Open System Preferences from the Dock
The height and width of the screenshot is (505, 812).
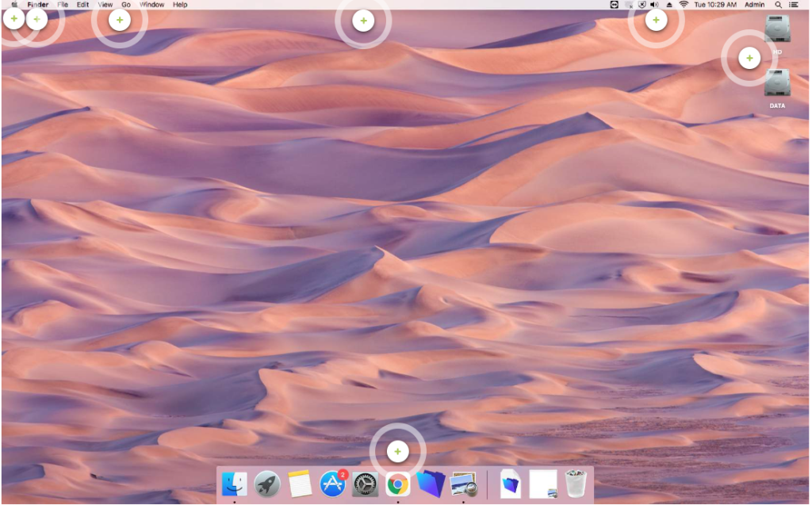coord(365,483)
